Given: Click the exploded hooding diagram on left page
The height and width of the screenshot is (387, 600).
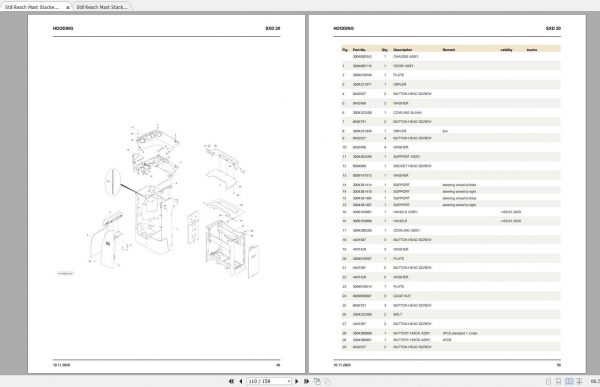Looking at the screenshot, I should pos(174,200).
